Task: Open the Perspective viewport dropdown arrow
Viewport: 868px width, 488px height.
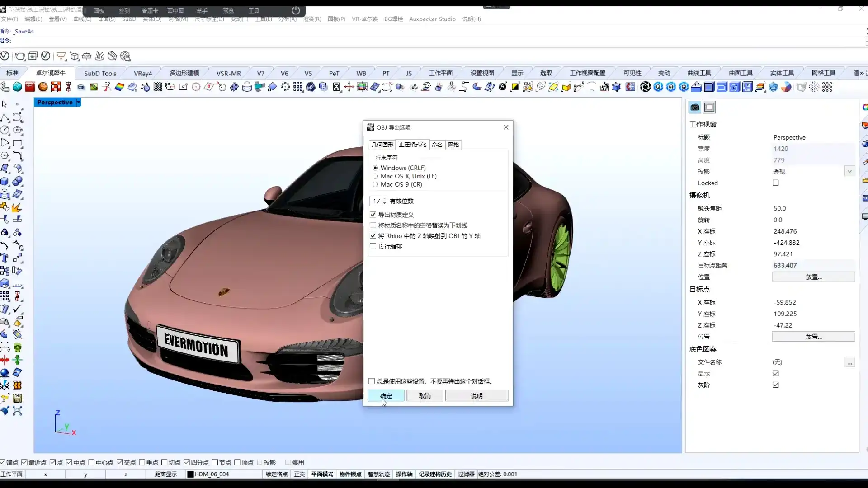Action: pyautogui.click(x=78, y=103)
